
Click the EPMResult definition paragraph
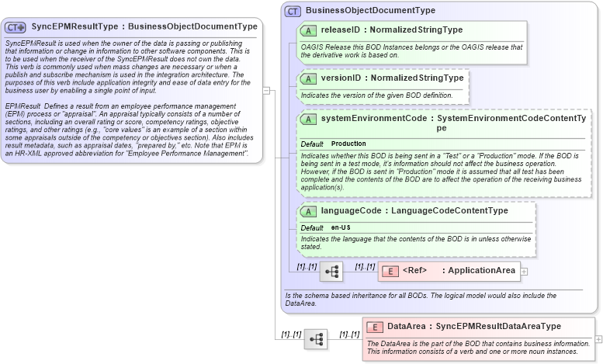129,130
